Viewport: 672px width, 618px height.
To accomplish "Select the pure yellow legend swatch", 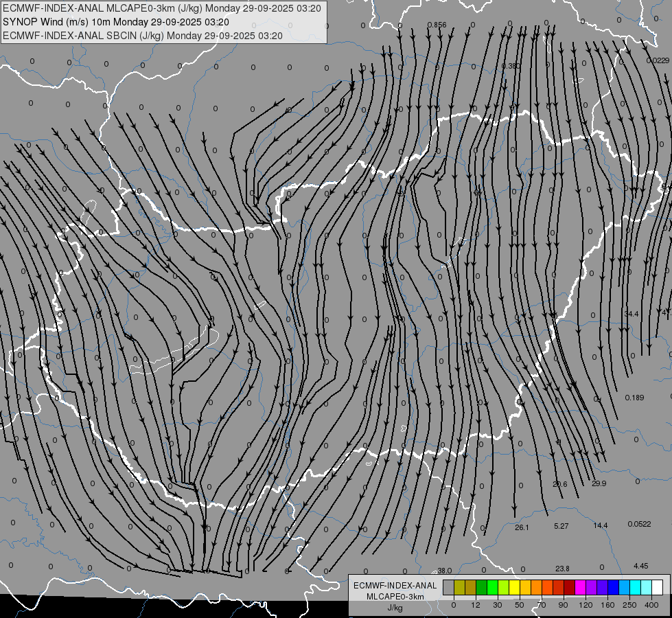I will click(515, 587).
